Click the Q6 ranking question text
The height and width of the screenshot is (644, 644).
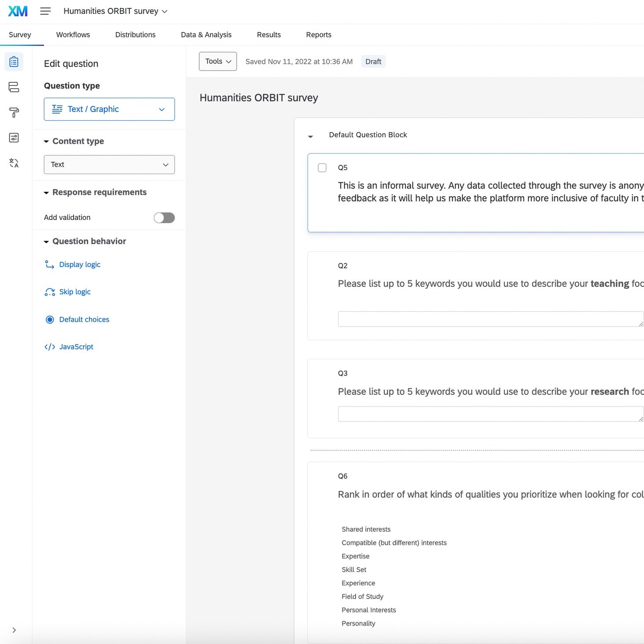point(491,495)
